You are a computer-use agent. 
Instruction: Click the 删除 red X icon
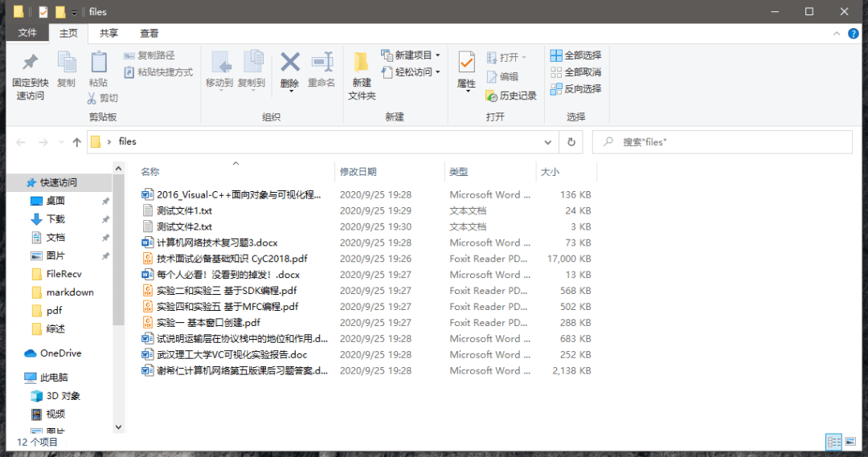coord(289,62)
